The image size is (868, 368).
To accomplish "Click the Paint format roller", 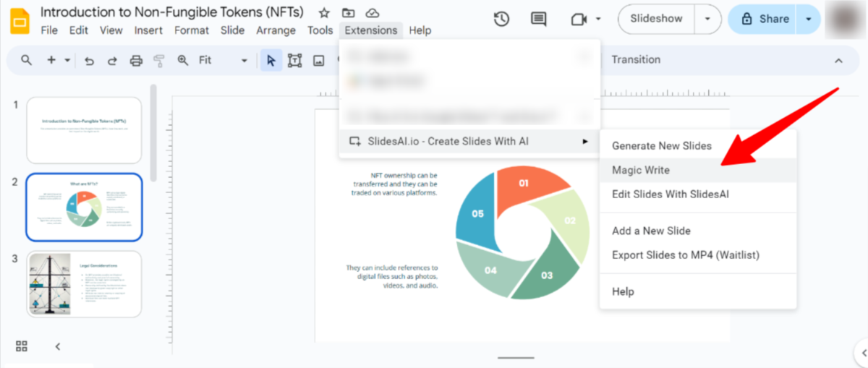I will (159, 61).
